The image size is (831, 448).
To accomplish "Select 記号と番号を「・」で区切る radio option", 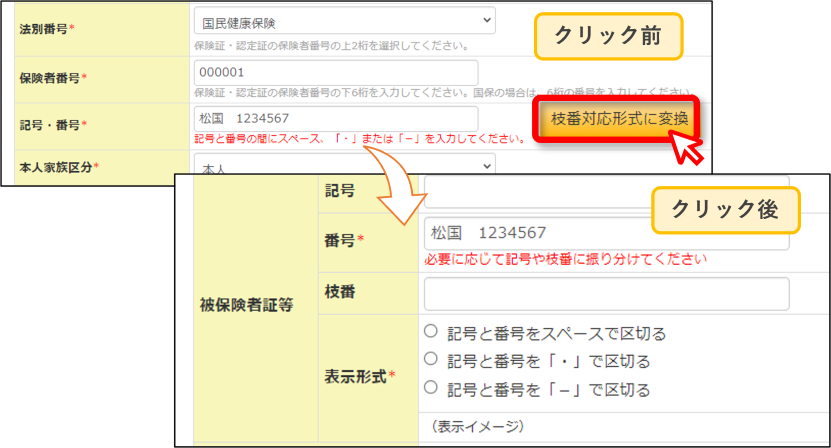I will [431, 359].
